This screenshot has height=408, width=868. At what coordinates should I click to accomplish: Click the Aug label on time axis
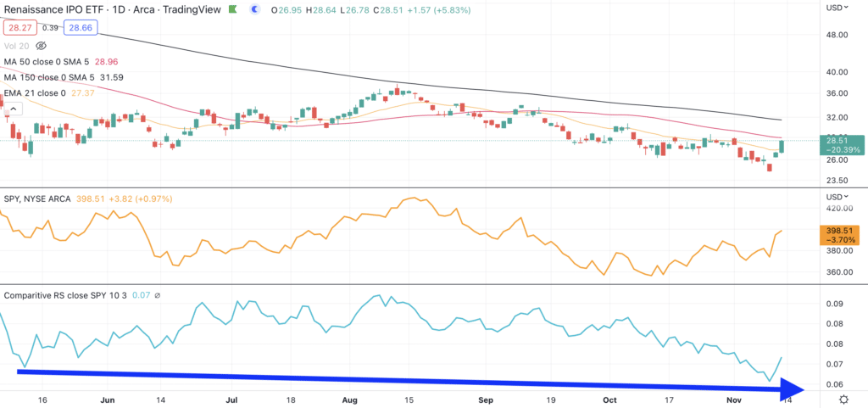(349, 400)
